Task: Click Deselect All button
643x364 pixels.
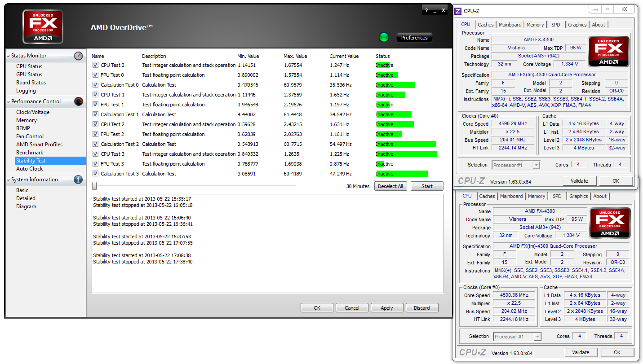Action: (390, 186)
